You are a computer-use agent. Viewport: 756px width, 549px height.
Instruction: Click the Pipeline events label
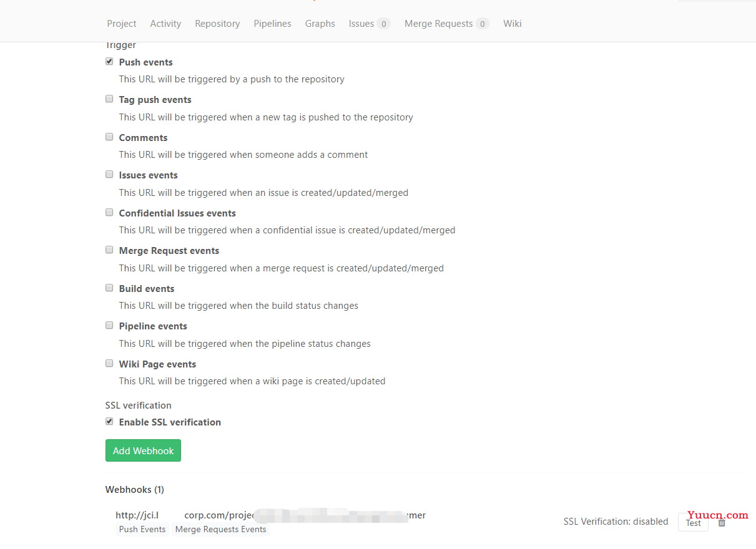pos(153,326)
